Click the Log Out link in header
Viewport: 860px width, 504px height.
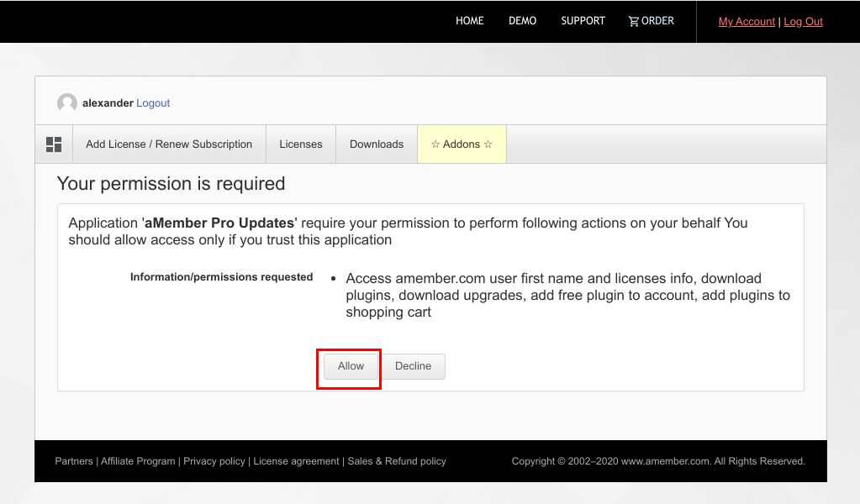803,22
